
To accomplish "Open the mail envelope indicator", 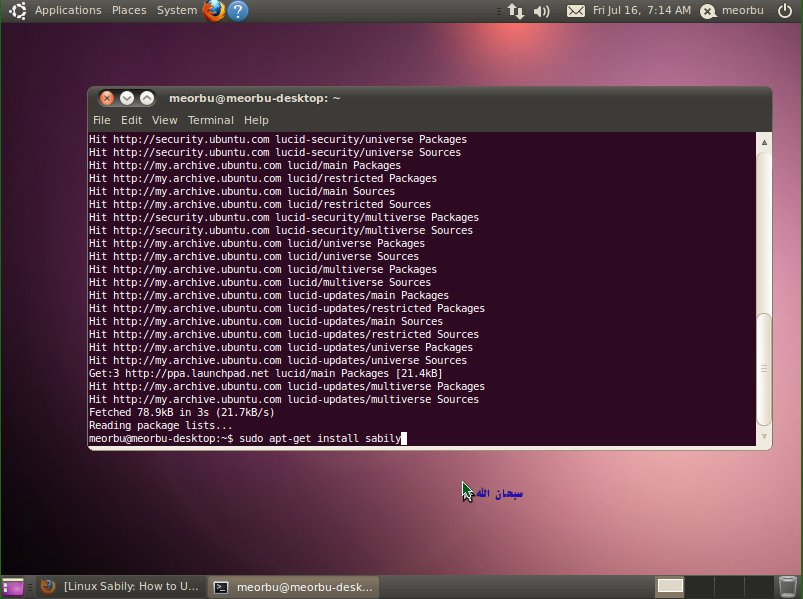I will click(574, 10).
